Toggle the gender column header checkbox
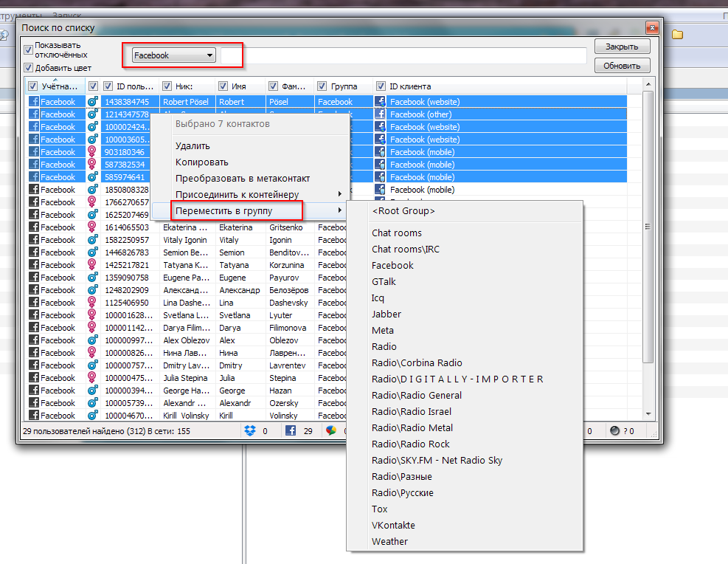This screenshot has width=728, height=564. (x=93, y=86)
